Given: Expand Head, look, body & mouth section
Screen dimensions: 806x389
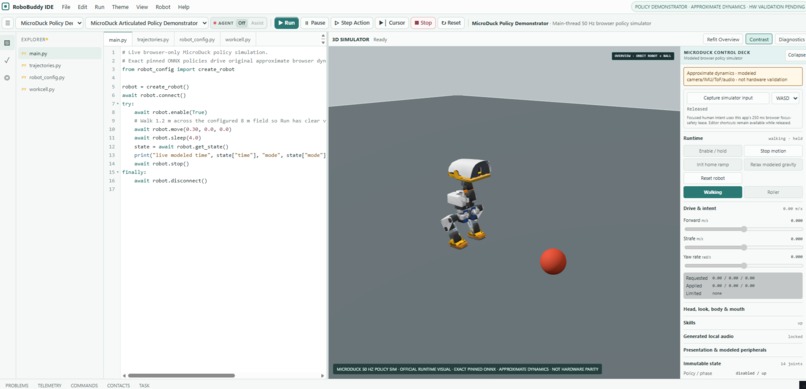Looking at the screenshot, I should 743,309.
